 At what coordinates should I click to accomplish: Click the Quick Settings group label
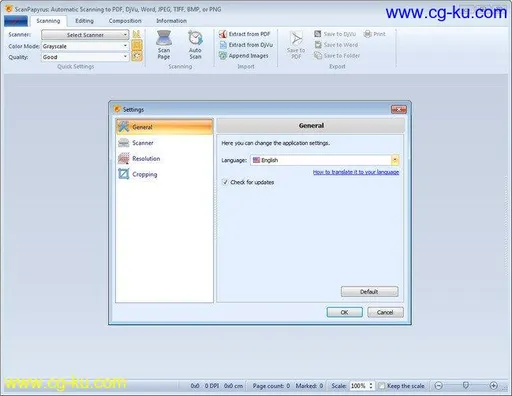tap(76, 67)
